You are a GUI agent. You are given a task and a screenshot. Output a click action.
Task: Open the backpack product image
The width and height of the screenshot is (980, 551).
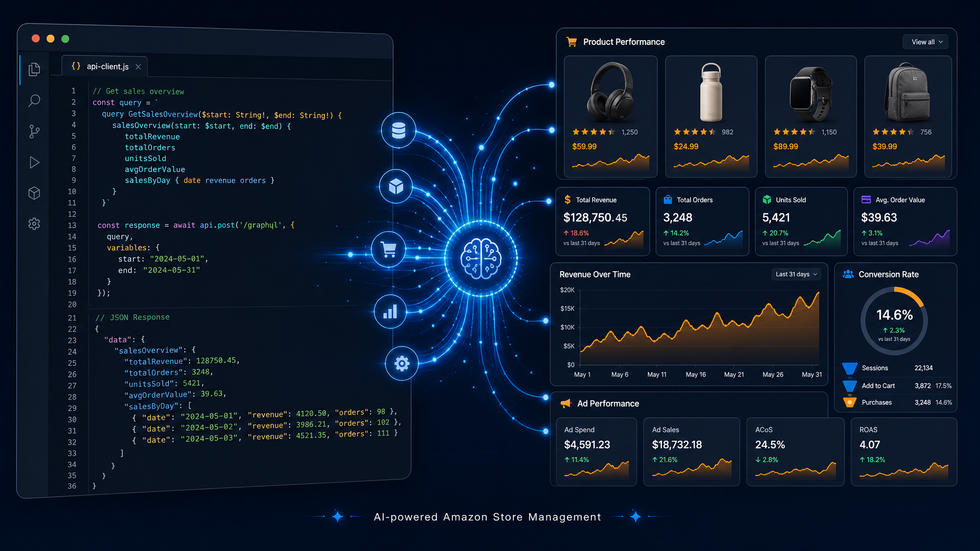907,92
